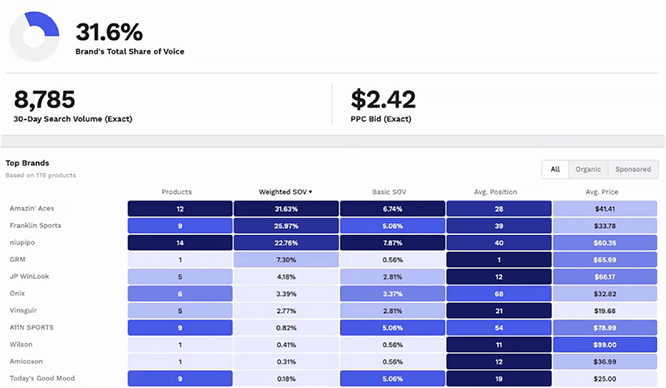Click the $36.99 average price cell
This screenshot has width=666, height=388.
[605, 362]
